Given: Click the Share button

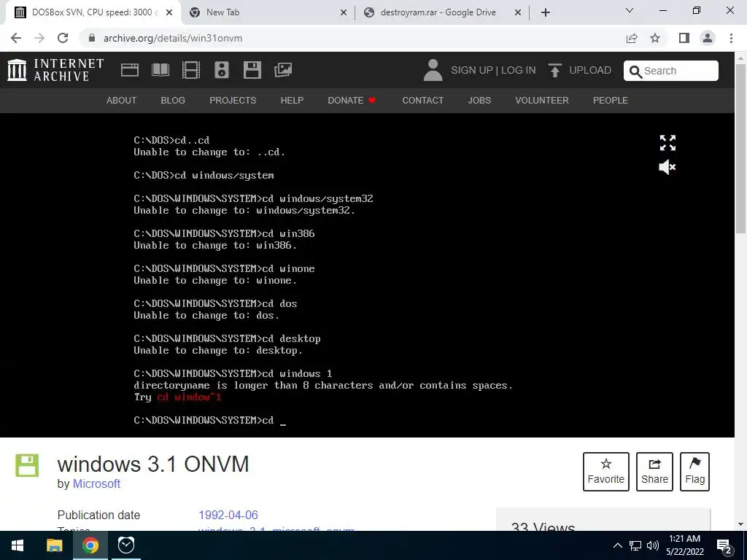Looking at the screenshot, I should pos(654,472).
